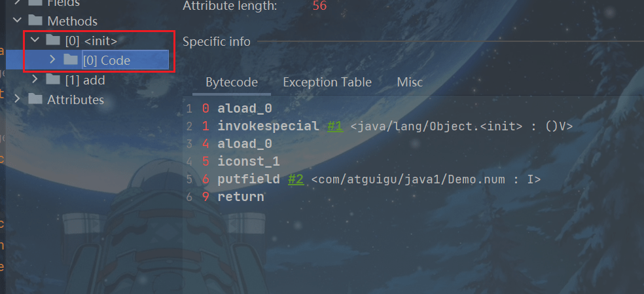Screen dimensions: 644x294
Task: Click the folder icon beside Methods
Action: coord(35,21)
